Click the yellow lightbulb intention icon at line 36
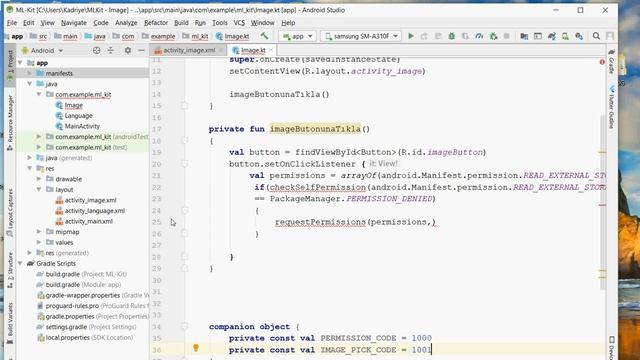Screen dimensions: 640x360 (196, 348)
